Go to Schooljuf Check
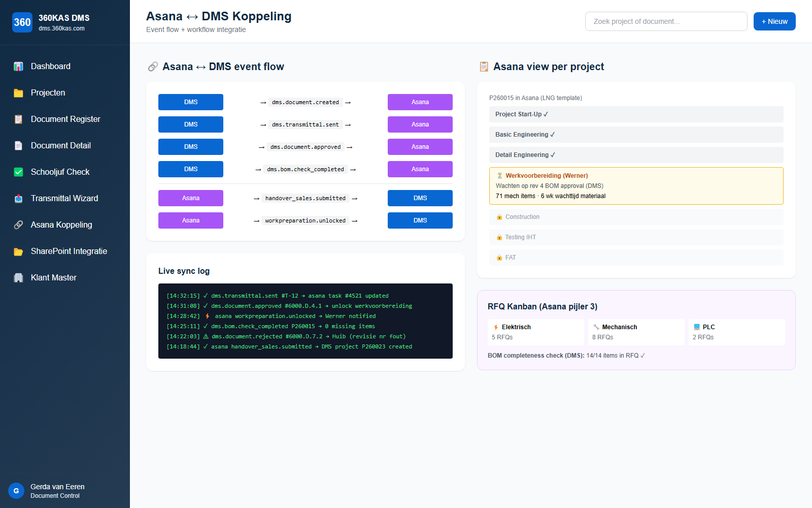812x508 pixels. point(65,172)
